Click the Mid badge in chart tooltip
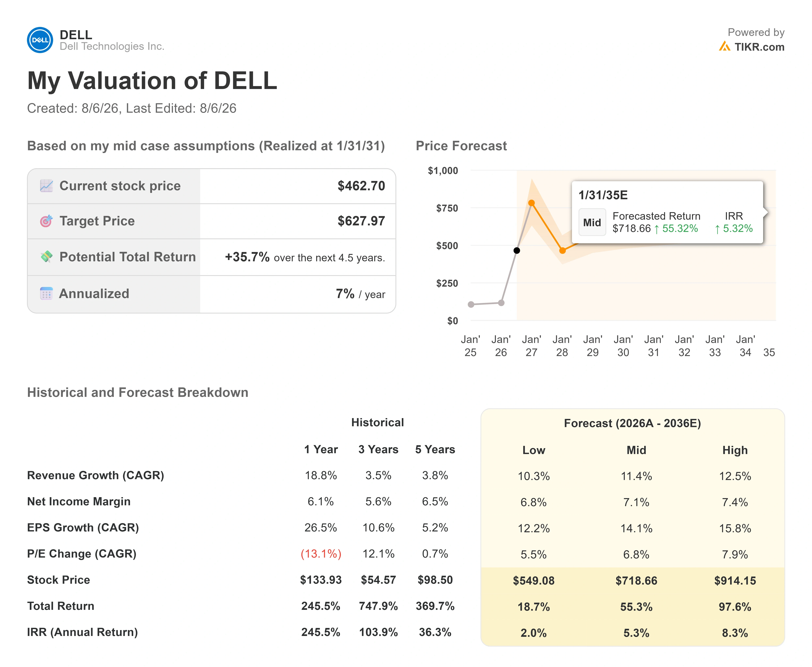 [592, 222]
